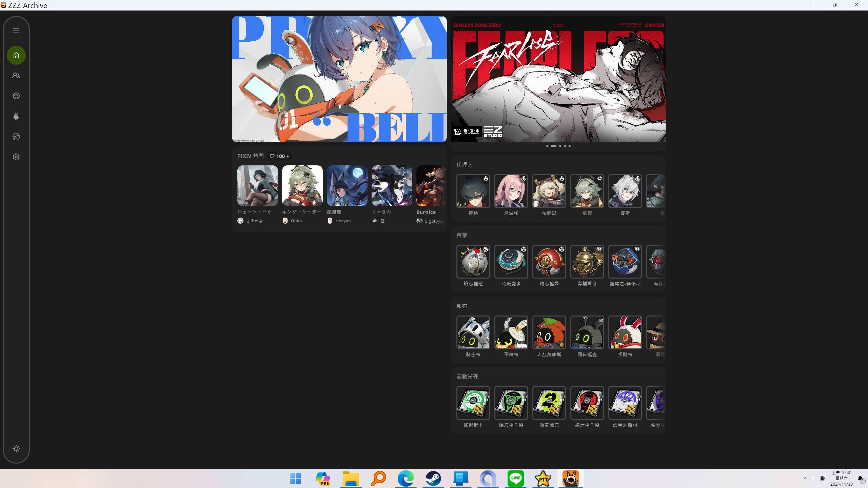Open Bangboo 赤紅莫庫斯
Screen dimensions: 868x488
[x=549, y=332]
